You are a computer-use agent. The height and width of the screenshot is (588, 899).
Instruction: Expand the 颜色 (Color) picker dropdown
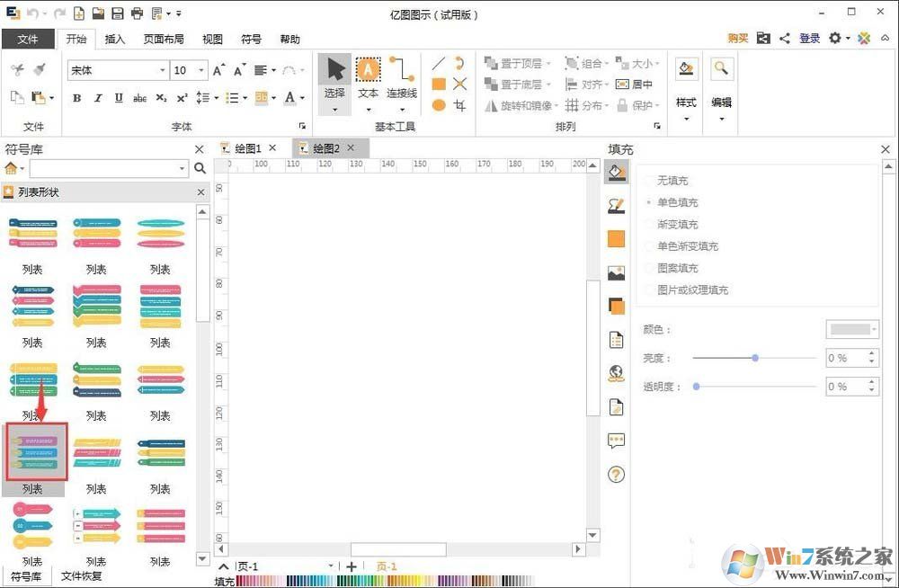[x=876, y=329]
